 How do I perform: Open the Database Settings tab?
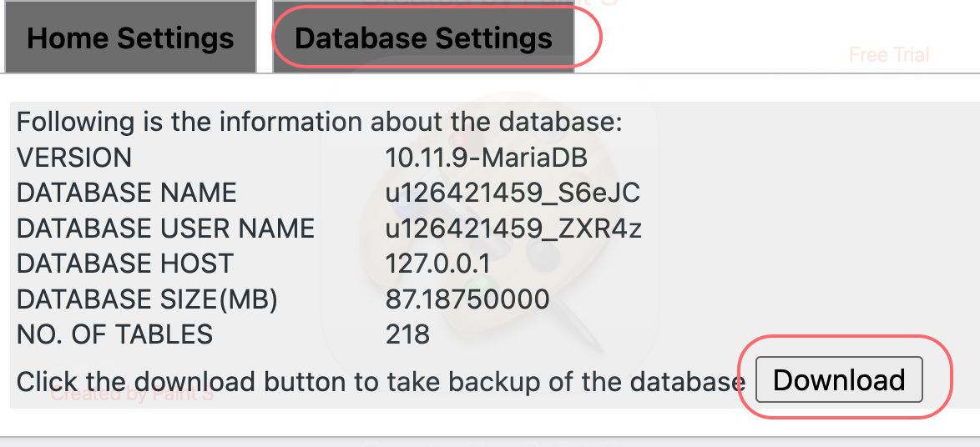pyautogui.click(x=423, y=38)
